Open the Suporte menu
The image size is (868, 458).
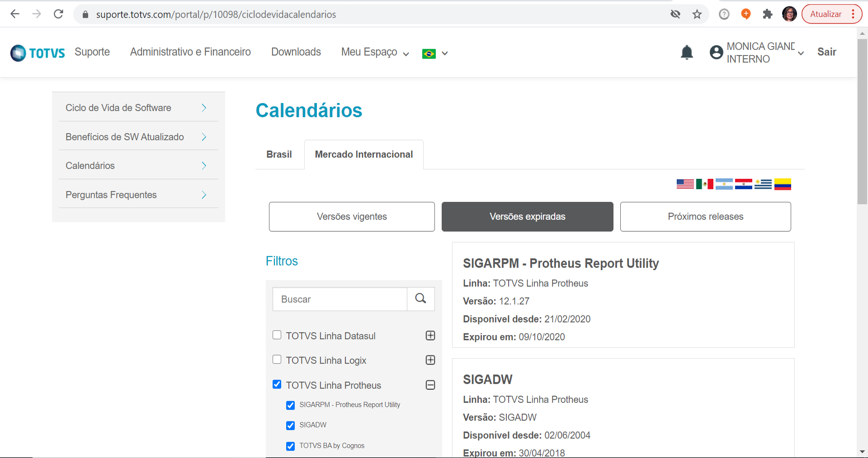pyautogui.click(x=92, y=52)
